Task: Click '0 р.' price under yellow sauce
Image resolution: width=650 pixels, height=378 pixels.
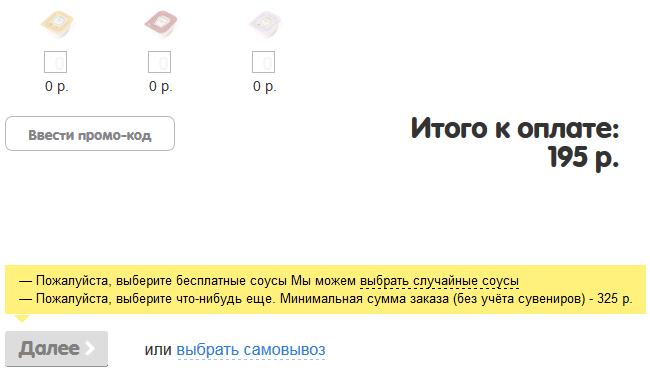Action: tap(57, 86)
